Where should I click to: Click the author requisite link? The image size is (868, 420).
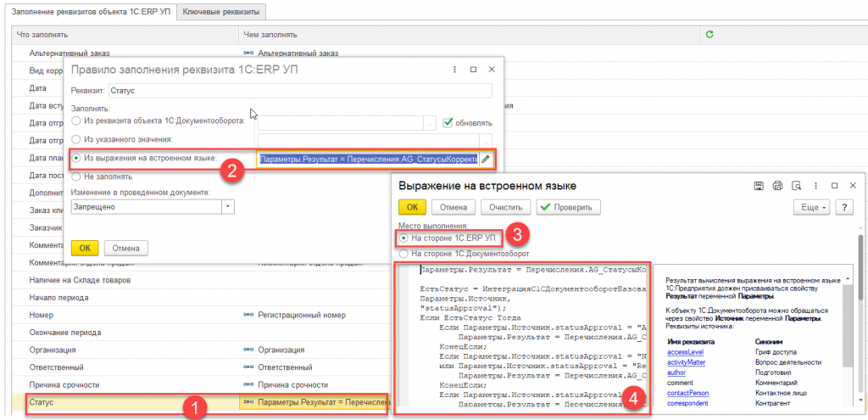676,372
